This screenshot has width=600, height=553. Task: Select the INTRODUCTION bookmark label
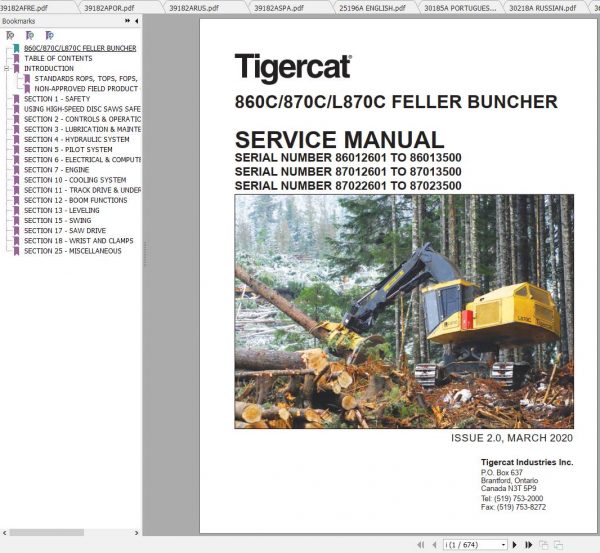click(x=49, y=69)
